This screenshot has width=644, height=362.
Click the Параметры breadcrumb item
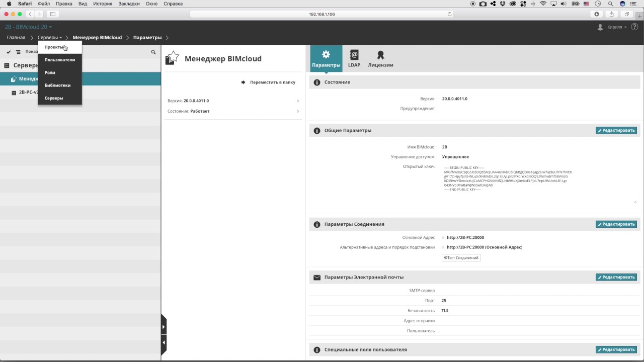click(147, 38)
